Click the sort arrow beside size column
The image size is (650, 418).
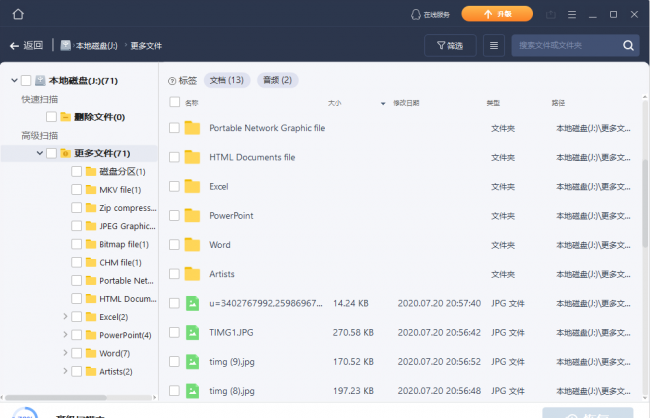(x=383, y=103)
